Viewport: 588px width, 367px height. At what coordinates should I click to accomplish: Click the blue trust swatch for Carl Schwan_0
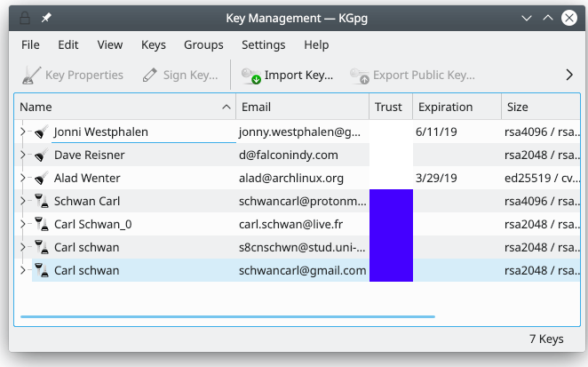391,224
